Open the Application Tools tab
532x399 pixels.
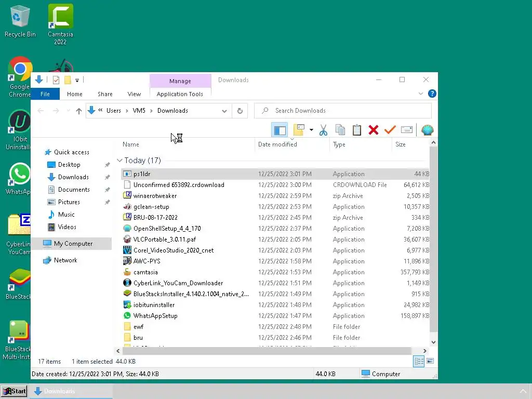click(180, 94)
